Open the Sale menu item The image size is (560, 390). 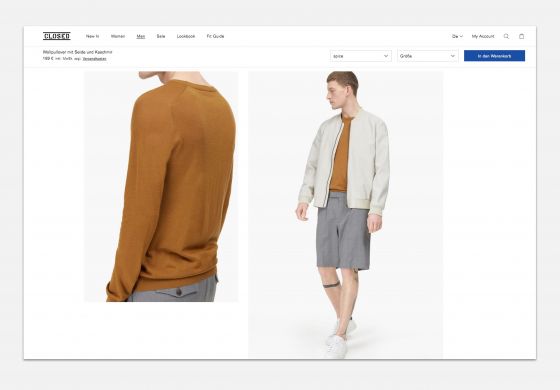tap(161, 36)
